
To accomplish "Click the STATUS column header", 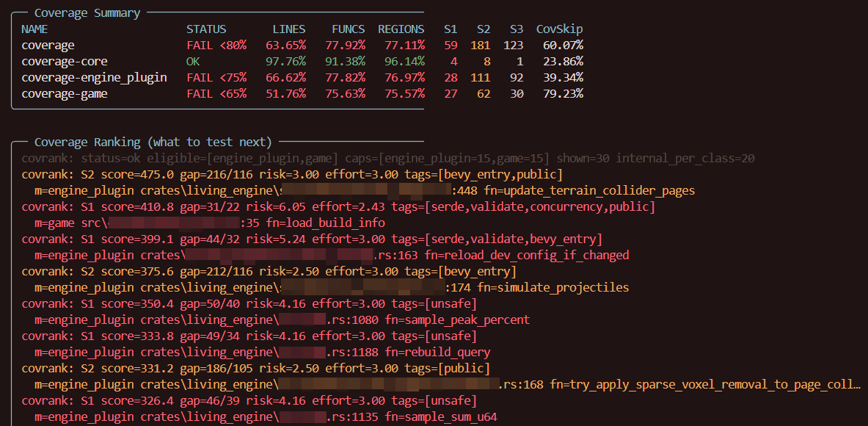I will click(x=206, y=29).
